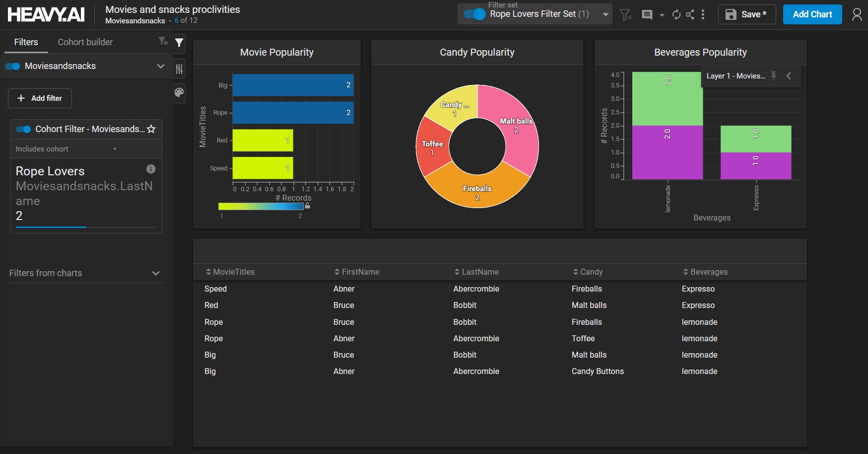Image resolution: width=868 pixels, height=454 pixels.
Task: Click the clear all filters icon
Action: [x=626, y=15]
